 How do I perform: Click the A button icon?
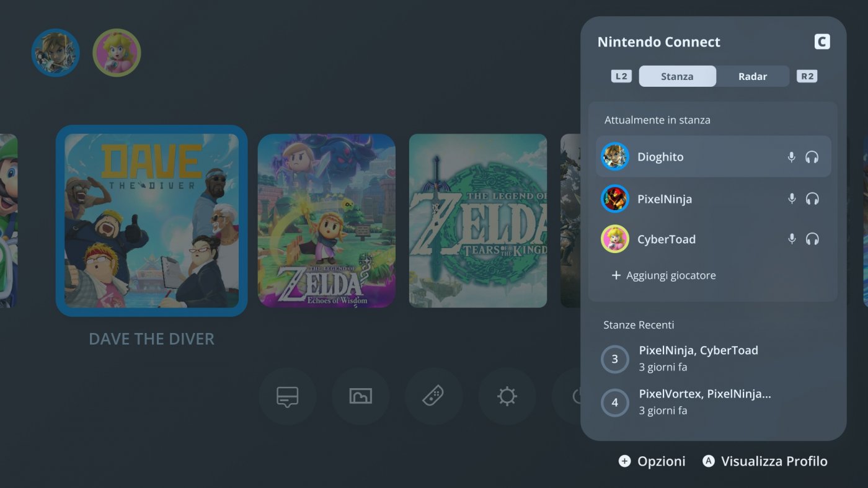click(708, 461)
